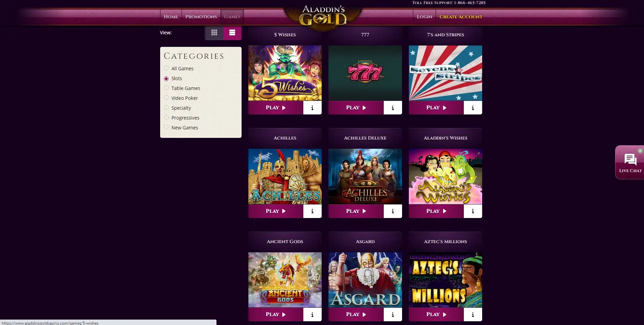This screenshot has width=644, height=325.
Task: Open the Asgard game thumbnail
Action: click(365, 280)
